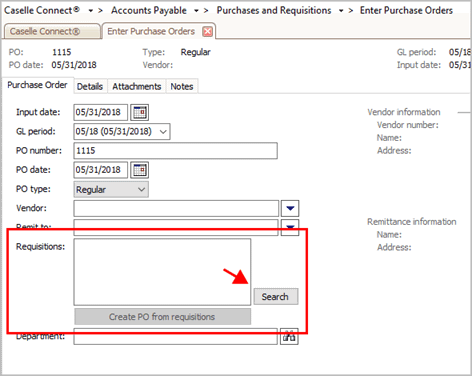
Task: Expand the Vendor dropdown arrow
Action: (x=290, y=209)
